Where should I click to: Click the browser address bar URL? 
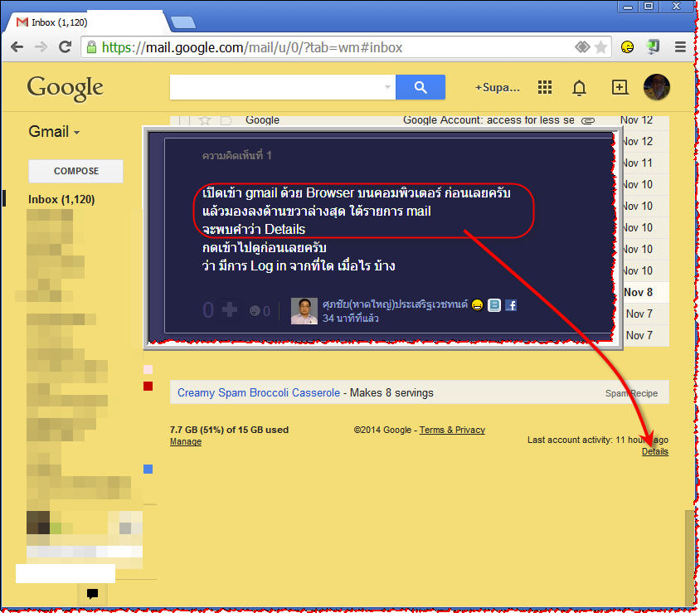click(x=252, y=47)
